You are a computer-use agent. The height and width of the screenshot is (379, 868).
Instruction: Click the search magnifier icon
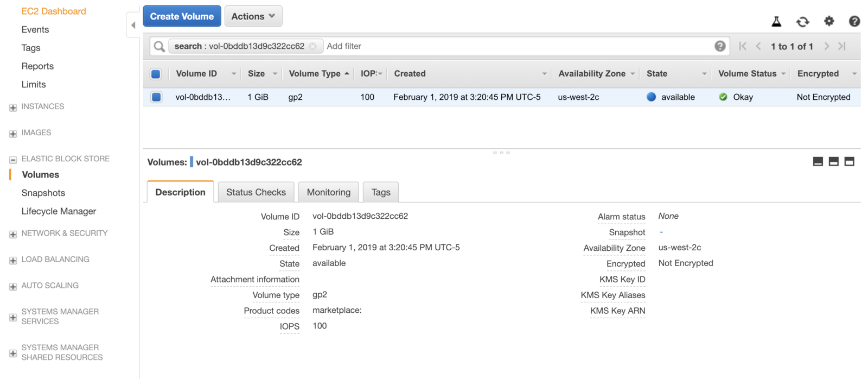(x=159, y=46)
